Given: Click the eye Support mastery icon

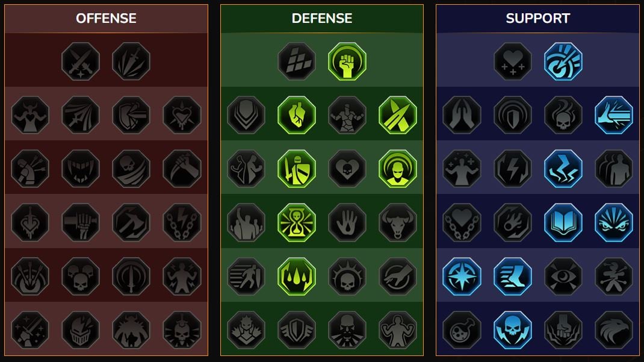Looking at the screenshot, I should pyautogui.click(x=563, y=276).
